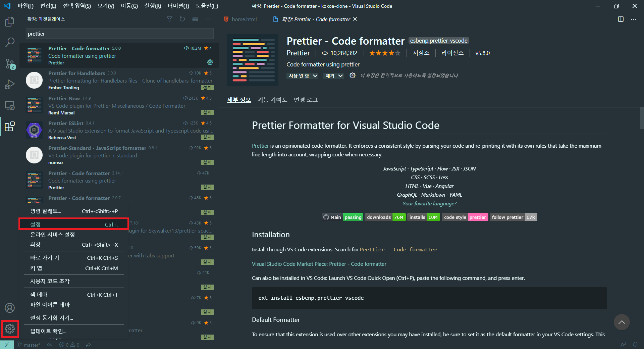Viewport: 644px width, 349px height.
Task: Click the Manage gear icon at bottom left
Action: [10, 329]
